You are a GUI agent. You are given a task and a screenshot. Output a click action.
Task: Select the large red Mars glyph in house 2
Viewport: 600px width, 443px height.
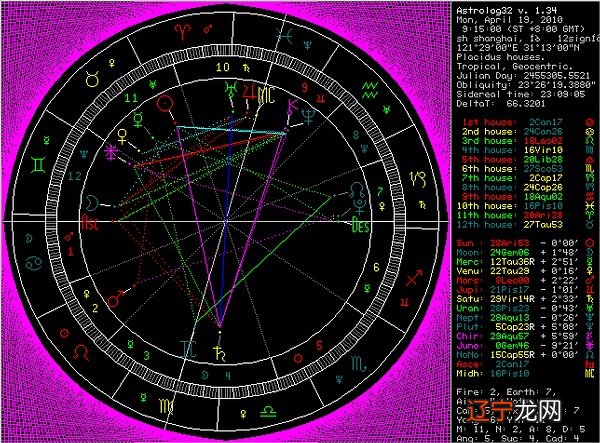116,299
